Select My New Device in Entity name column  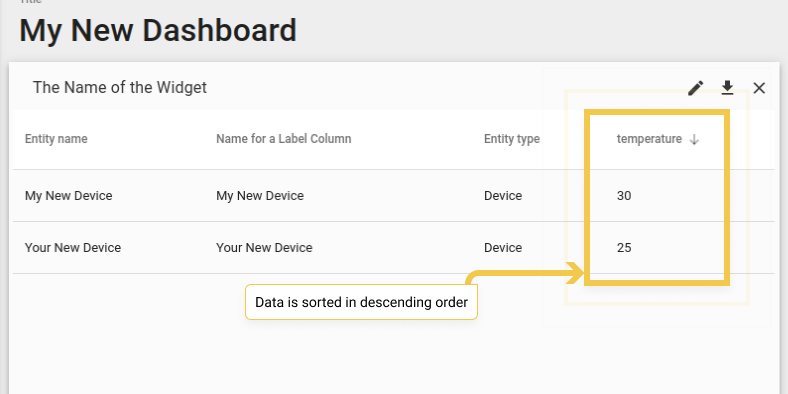click(68, 195)
